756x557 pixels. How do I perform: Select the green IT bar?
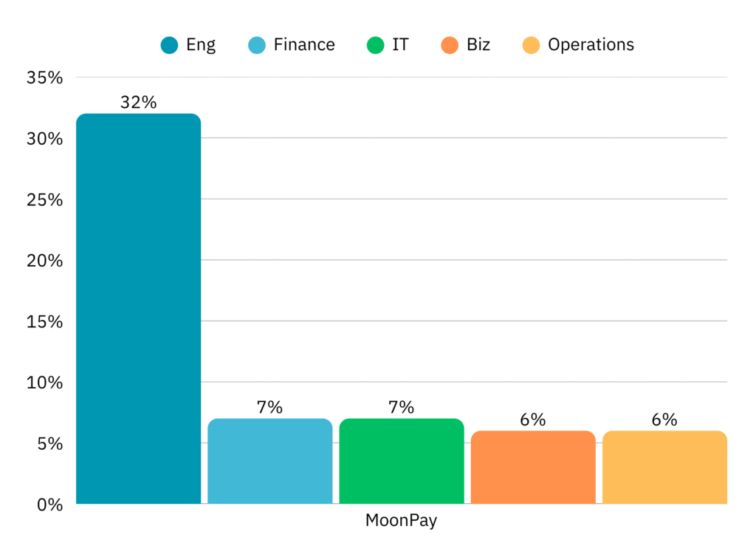(x=402, y=462)
